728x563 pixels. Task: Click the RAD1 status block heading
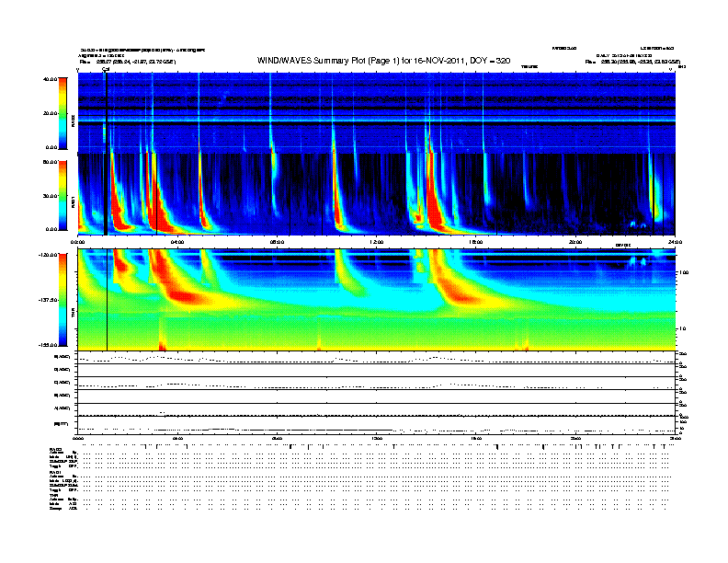[x=55, y=473]
